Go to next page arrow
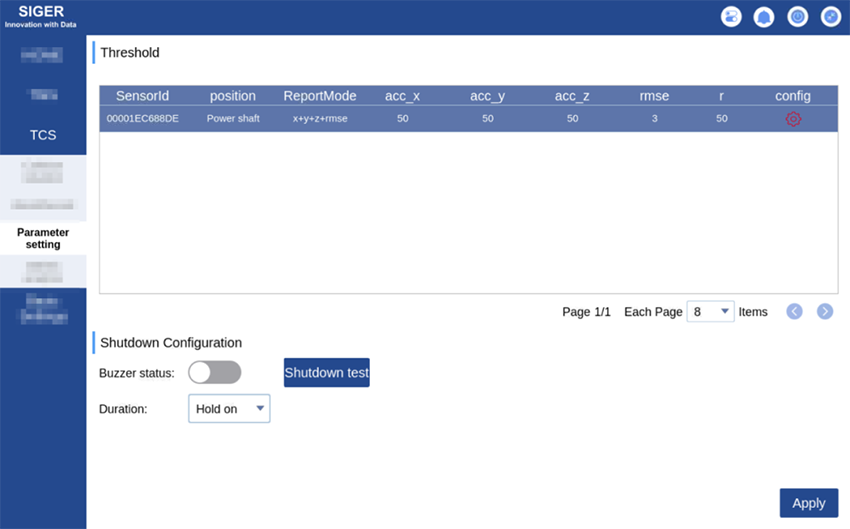 click(825, 311)
